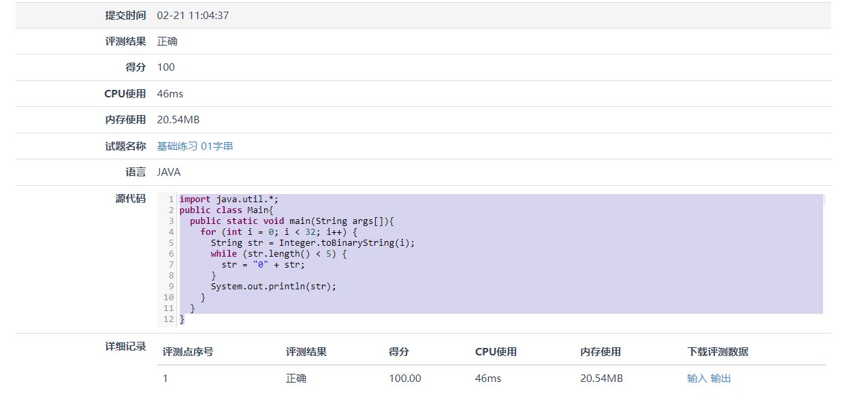Viewport: 868px width, 401px height.
Task: Click the 输入 download link
Action: (697, 379)
